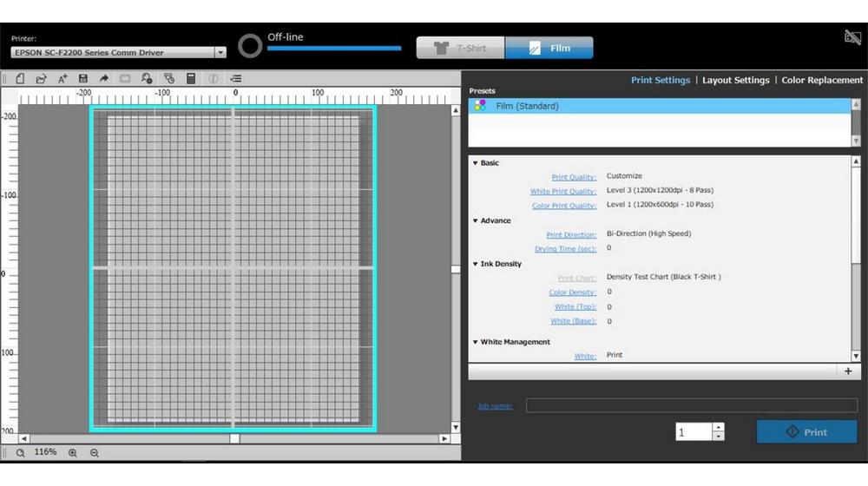Zoom out using the magnifier minus icon

(95, 453)
